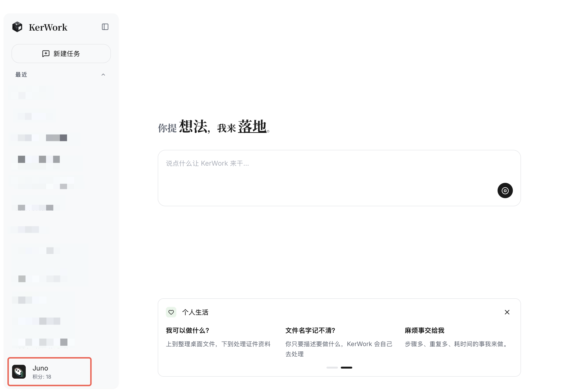This screenshot has width=564, height=392.
Task: Open 新建任务 to create a new task
Action: pos(61,54)
